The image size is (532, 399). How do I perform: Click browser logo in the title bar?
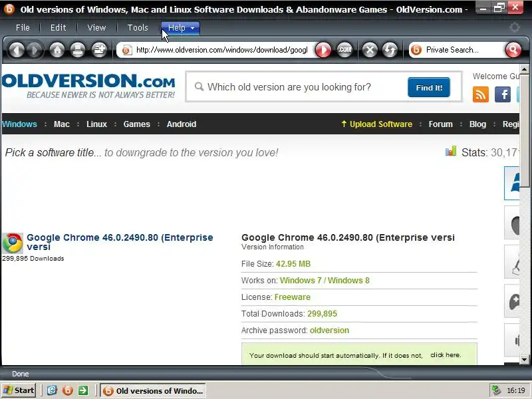point(9,9)
